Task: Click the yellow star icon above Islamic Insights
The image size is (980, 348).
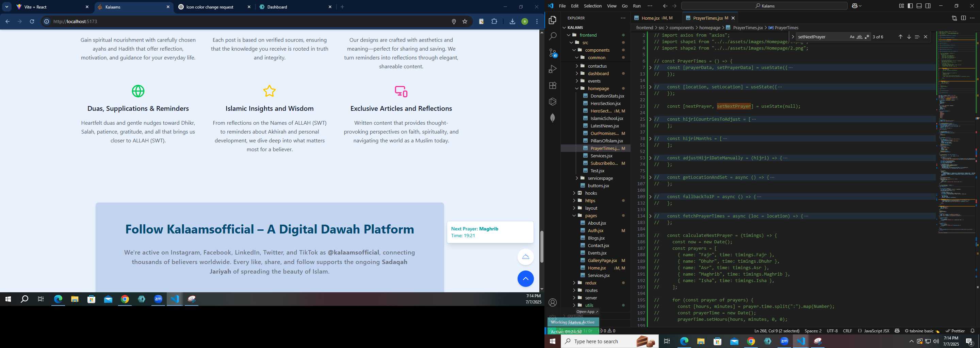Action: [269, 91]
